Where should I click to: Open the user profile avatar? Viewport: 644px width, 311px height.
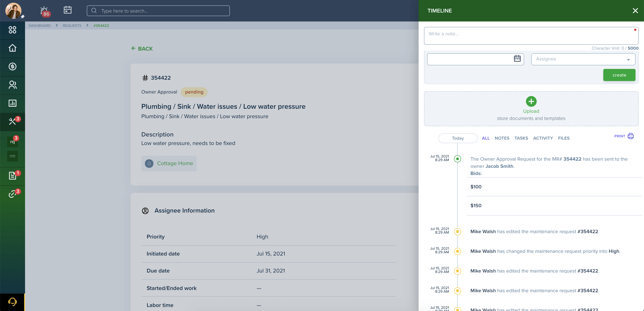[13, 11]
